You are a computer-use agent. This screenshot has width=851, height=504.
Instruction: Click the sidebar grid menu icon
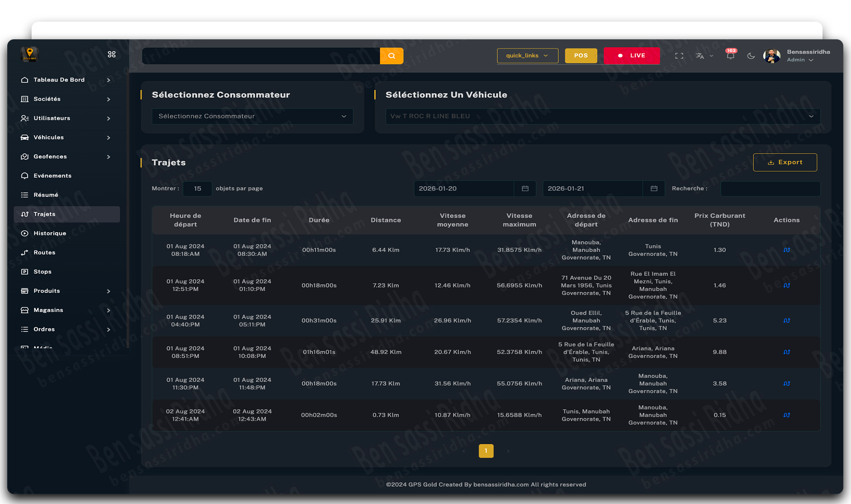(112, 55)
